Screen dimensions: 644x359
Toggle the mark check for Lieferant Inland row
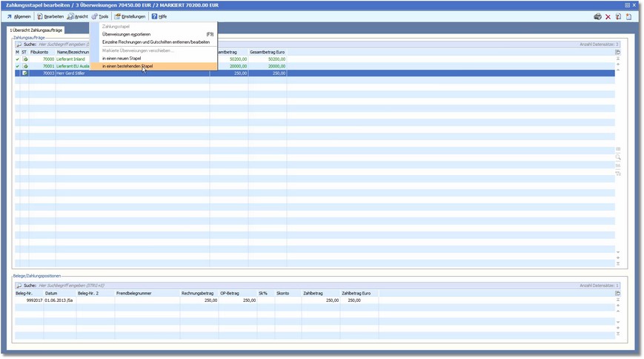click(x=17, y=59)
